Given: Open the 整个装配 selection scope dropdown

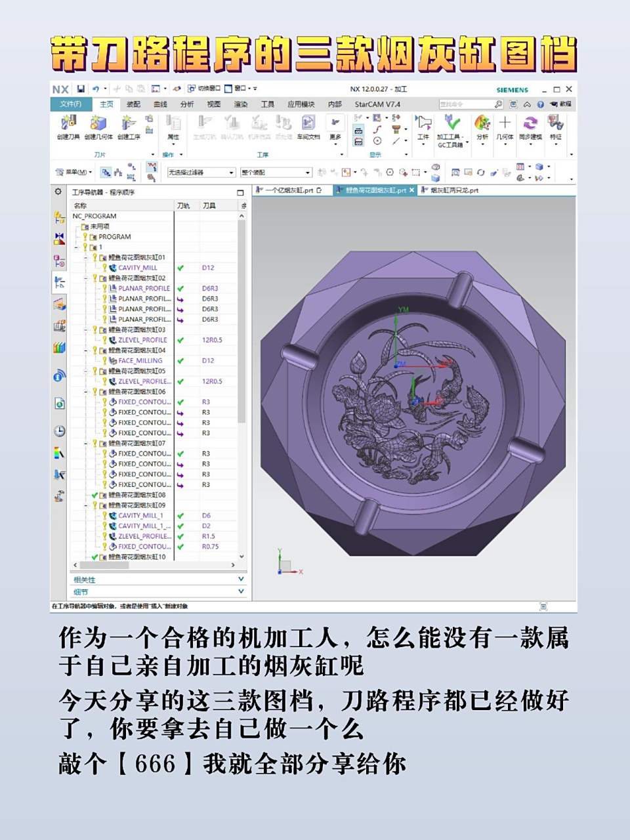Looking at the screenshot, I should click(x=276, y=173).
